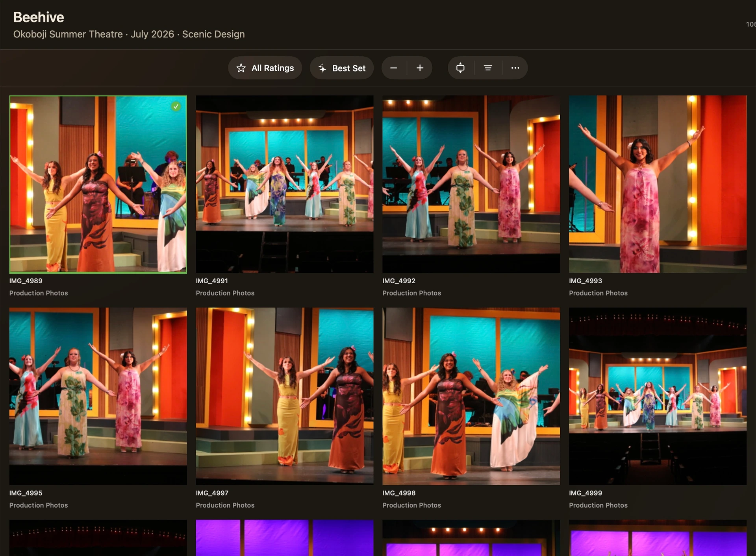Viewport: 756px width, 556px height.
Task: Select the IMG_4989 thumbnail
Action: (x=98, y=184)
